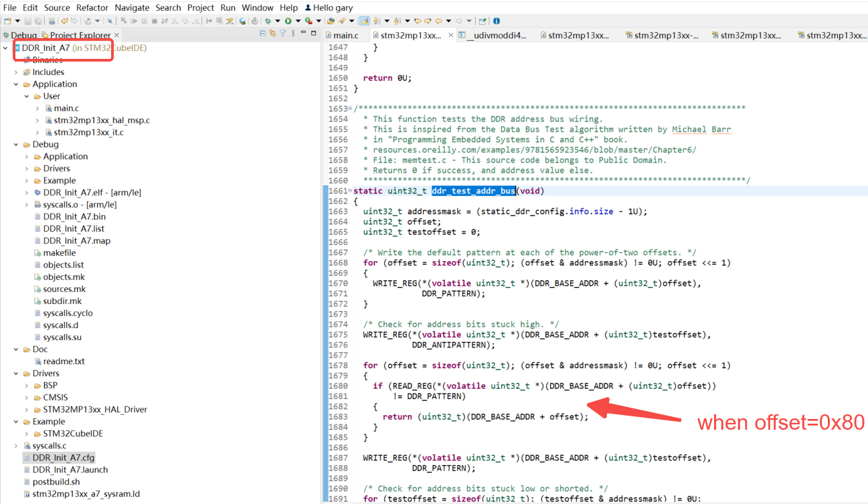The width and height of the screenshot is (868, 504).
Task: Close the Project Explorer view tab
Action: (x=116, y=35)
